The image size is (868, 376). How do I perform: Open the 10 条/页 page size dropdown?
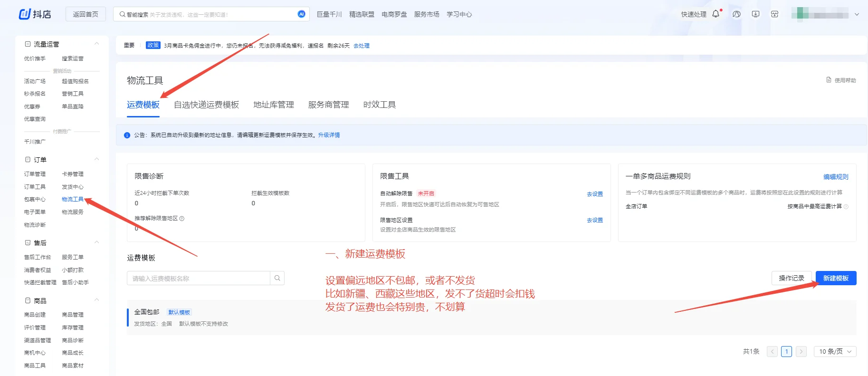tap(835, 351)
